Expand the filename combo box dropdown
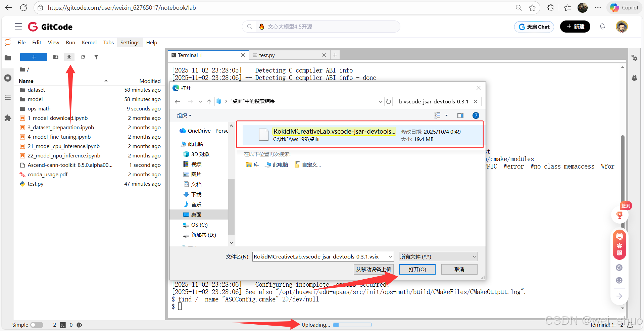This screenshot has height=331, width=644. click(390, 256)
